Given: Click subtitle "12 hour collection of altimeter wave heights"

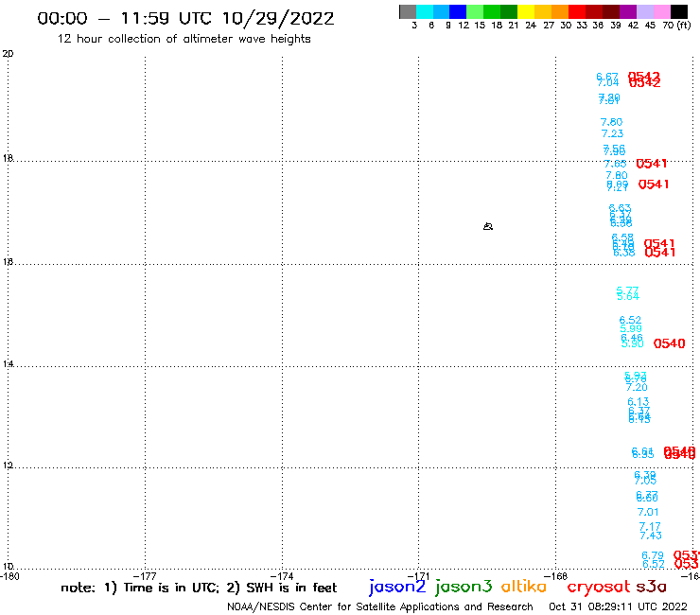Looking at the screenshot, I should tap(184, 40).
